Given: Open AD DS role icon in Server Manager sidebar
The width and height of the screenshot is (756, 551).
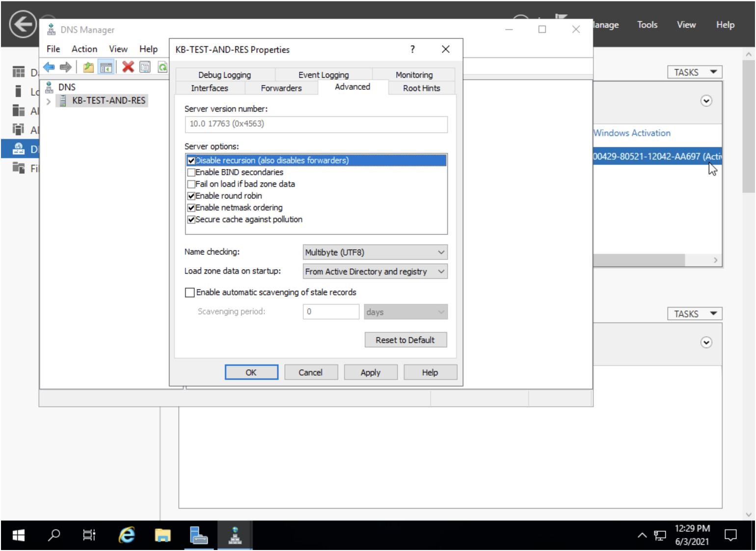Looking at the screenshot, I should click(19, 130).
